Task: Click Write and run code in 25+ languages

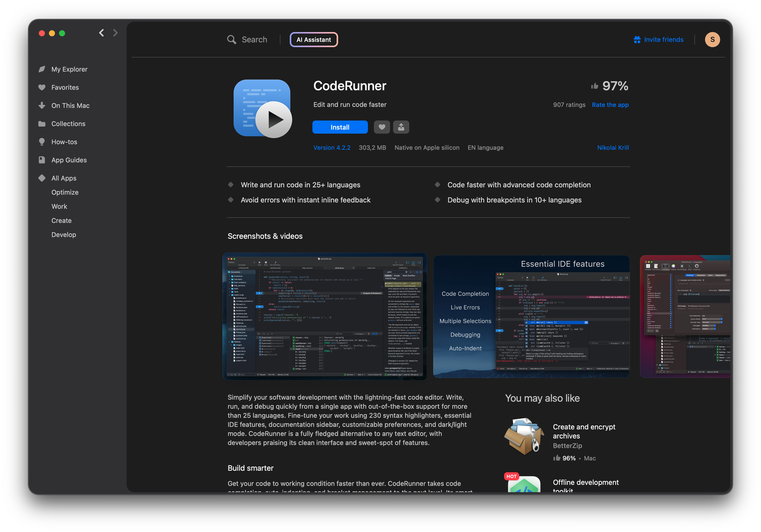Action: [301, 185]
